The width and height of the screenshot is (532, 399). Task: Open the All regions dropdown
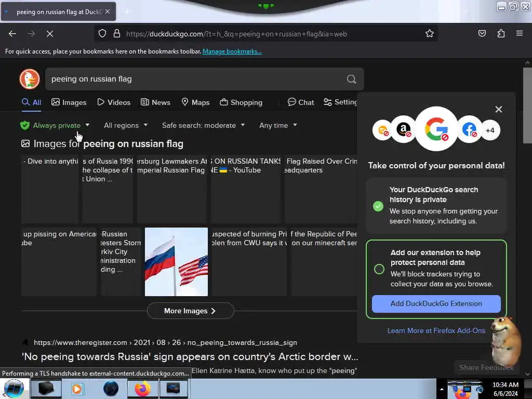point(126,126)
